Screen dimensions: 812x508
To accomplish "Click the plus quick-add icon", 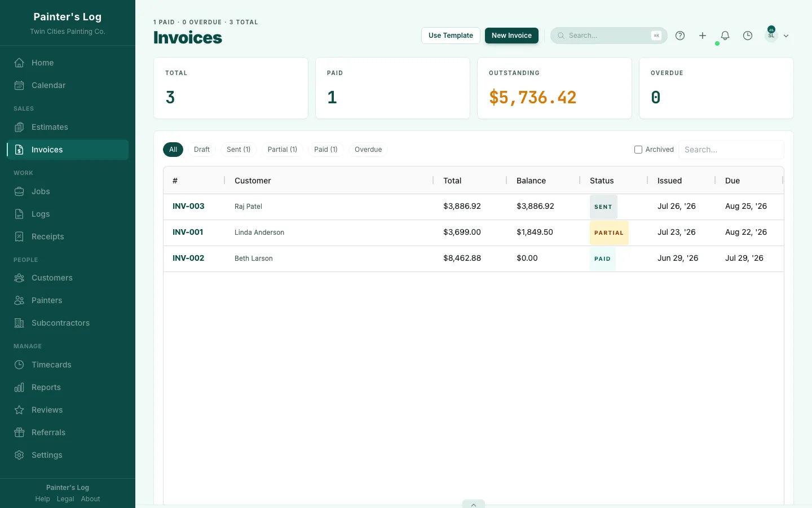I will pos(703,36).
